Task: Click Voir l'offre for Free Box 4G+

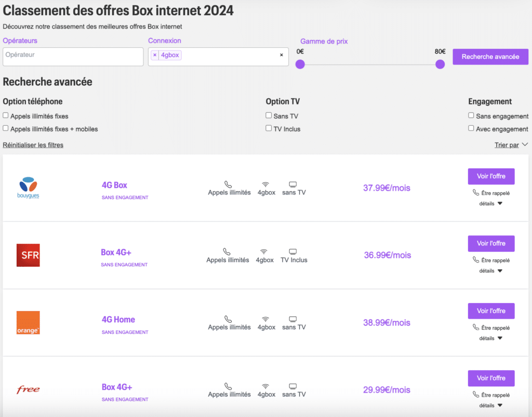Action: pos(491,378)
